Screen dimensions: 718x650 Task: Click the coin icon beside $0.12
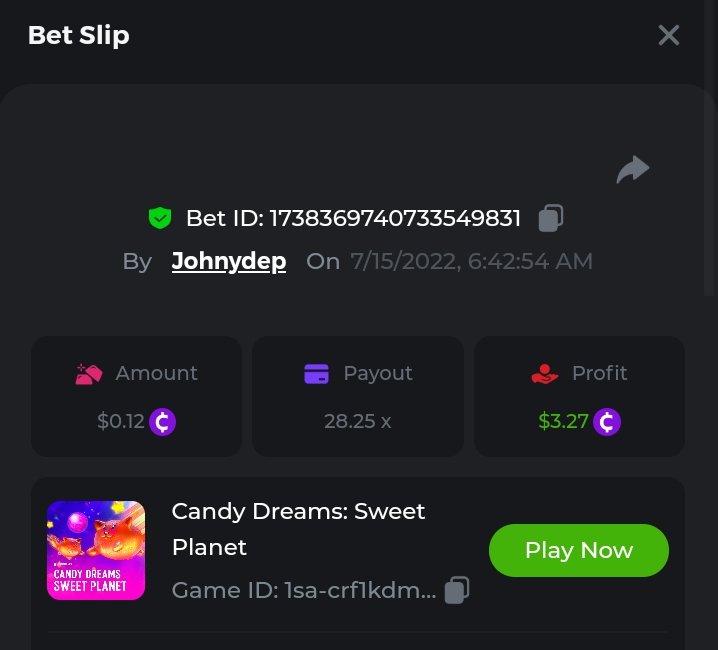pos(163,422)
